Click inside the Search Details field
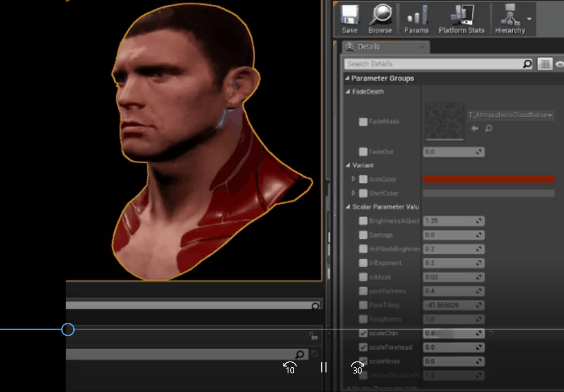The height and width of the screenshot is (392, 564). point(434,64)
